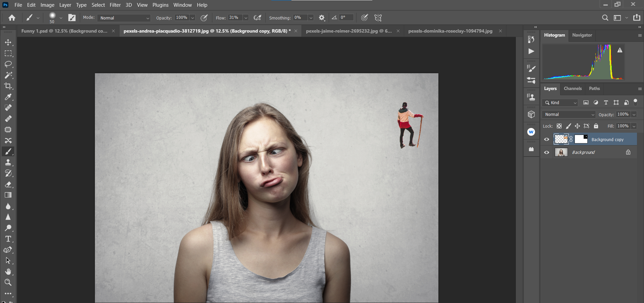
Task: Hide the Background copy layer
Action: (547, 139)
